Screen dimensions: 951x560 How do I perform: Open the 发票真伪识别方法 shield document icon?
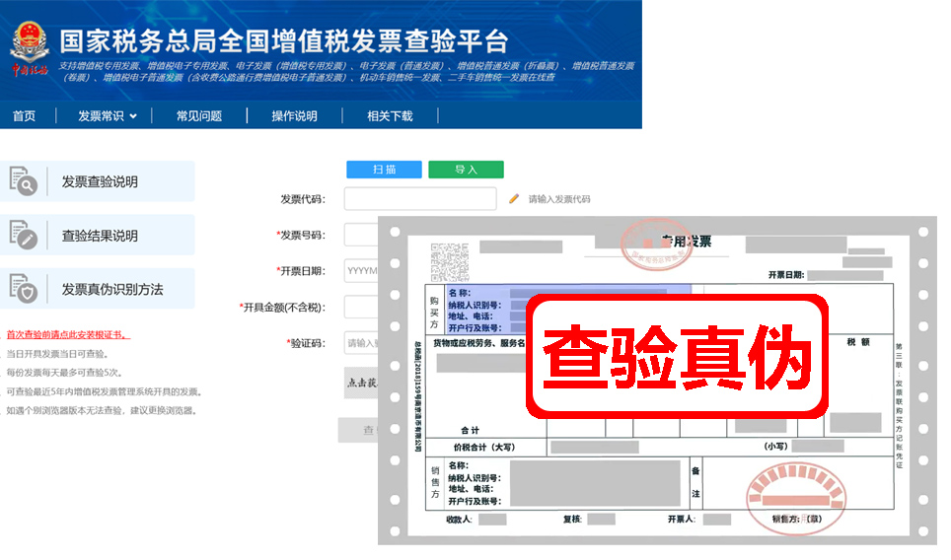23,289
